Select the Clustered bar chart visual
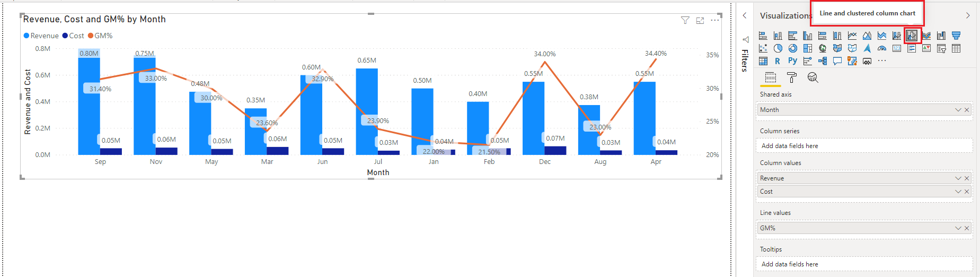Screen dimensions: 980x277 (792, 36)
